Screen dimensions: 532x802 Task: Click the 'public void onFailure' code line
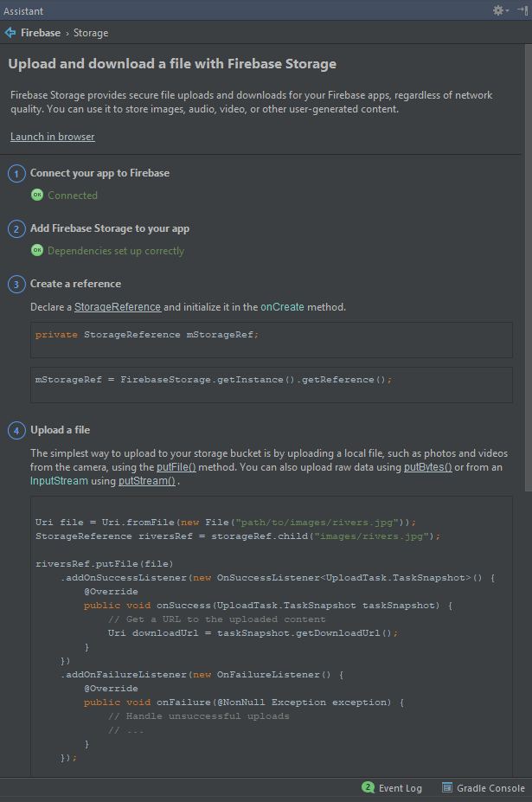244,703
